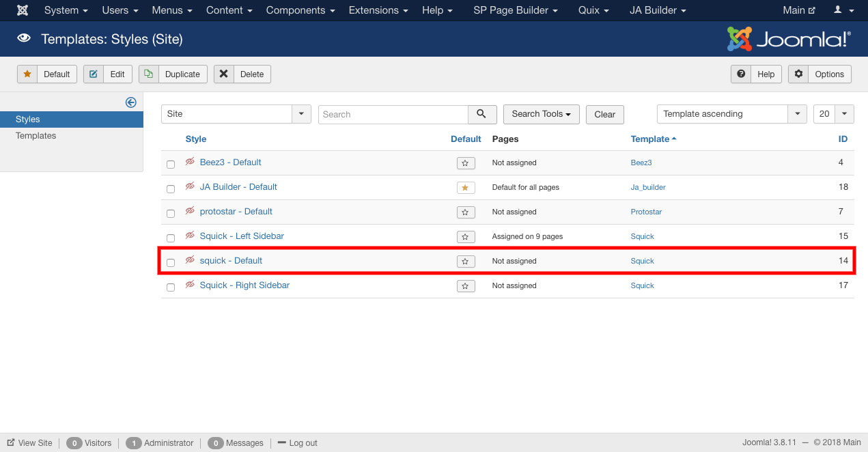Open the JA Builder menu
The height and width of the screenshot is (452, 868).
point(658,10)
